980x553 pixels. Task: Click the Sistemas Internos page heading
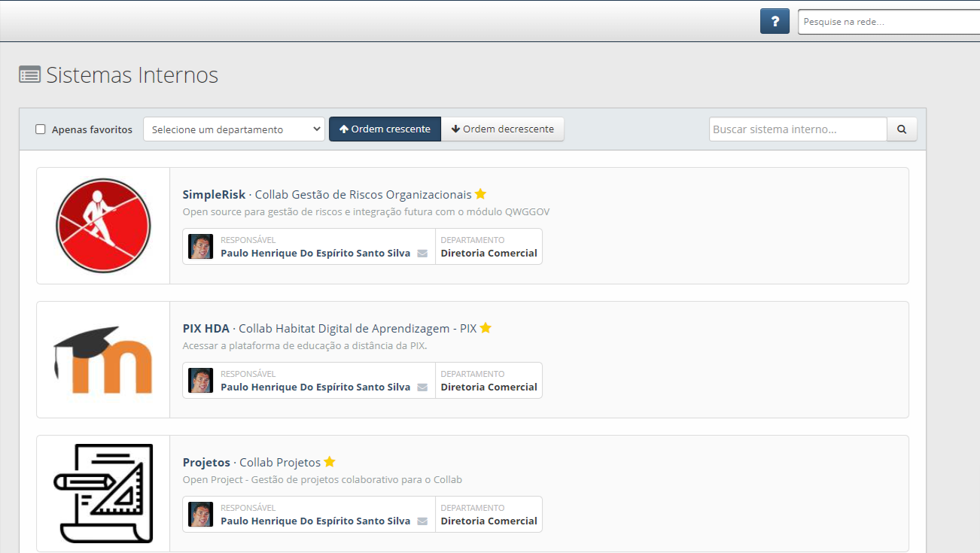click(x=132, y=75)
